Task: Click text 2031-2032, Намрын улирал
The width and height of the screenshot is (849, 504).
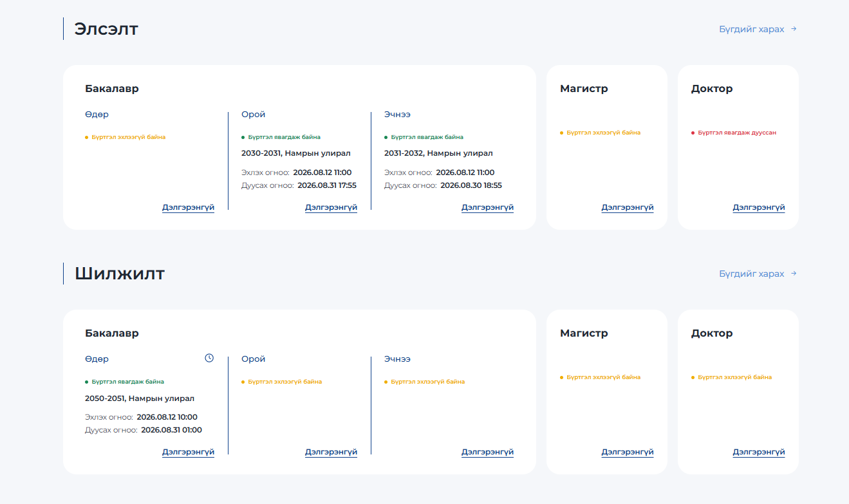Action: (438, 153)
